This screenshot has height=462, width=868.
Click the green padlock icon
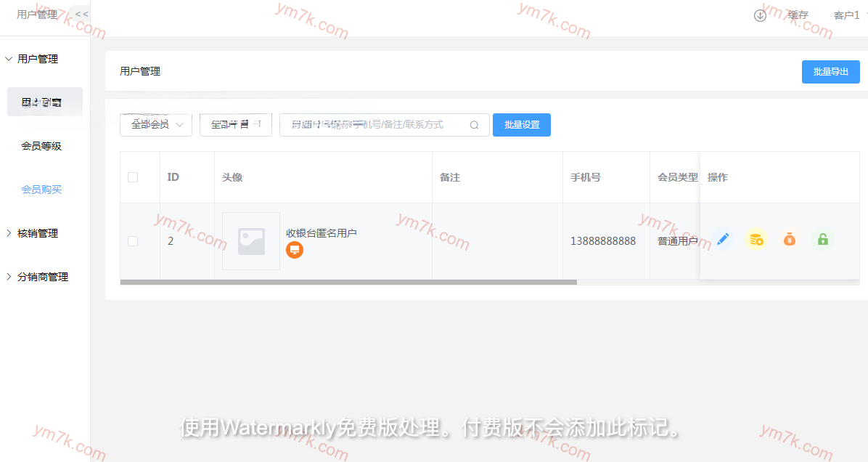(823, 239)
